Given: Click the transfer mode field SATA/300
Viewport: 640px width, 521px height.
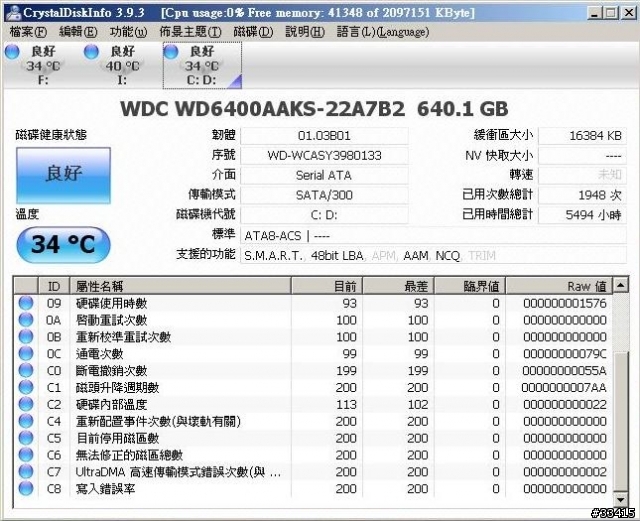Looking at the screenshot, I should tap(324, 195).
